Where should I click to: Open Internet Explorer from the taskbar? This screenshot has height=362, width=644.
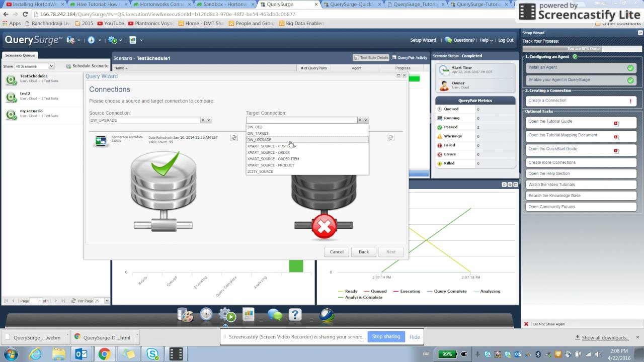35,354
